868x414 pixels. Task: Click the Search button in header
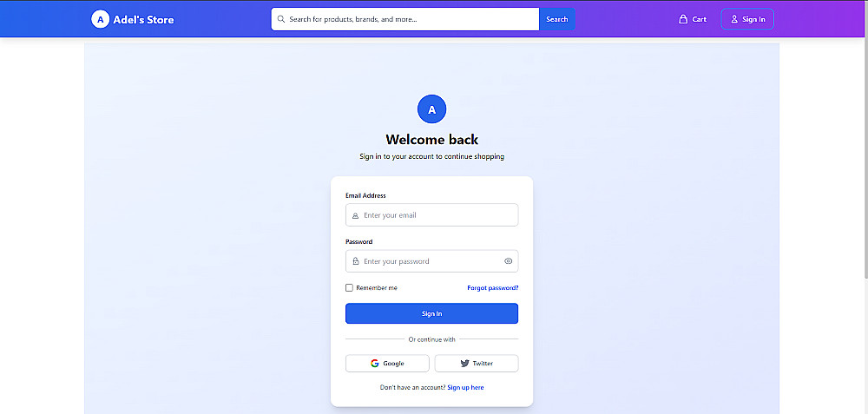(557, 19)
